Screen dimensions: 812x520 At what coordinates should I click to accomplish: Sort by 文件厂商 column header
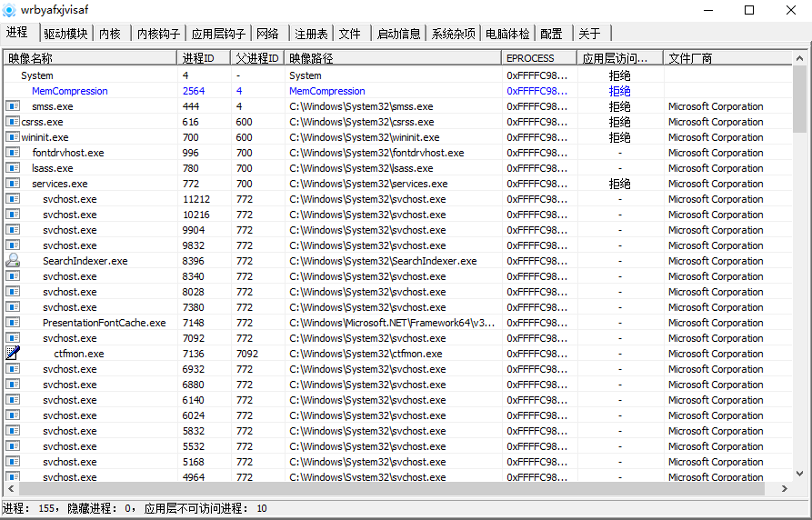(x=727, y=58)
